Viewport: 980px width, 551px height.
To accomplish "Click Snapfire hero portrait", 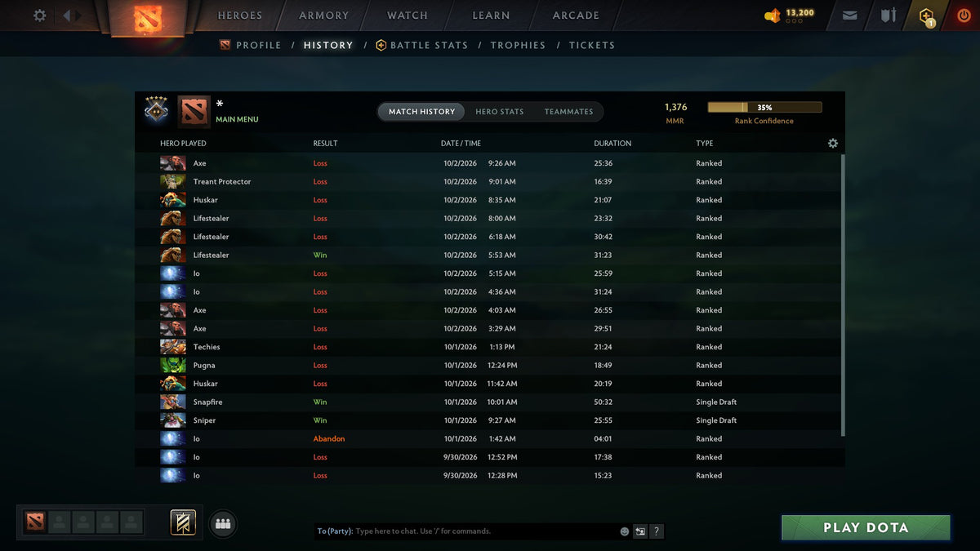I will pyautogui.click(x=172, y=402).
